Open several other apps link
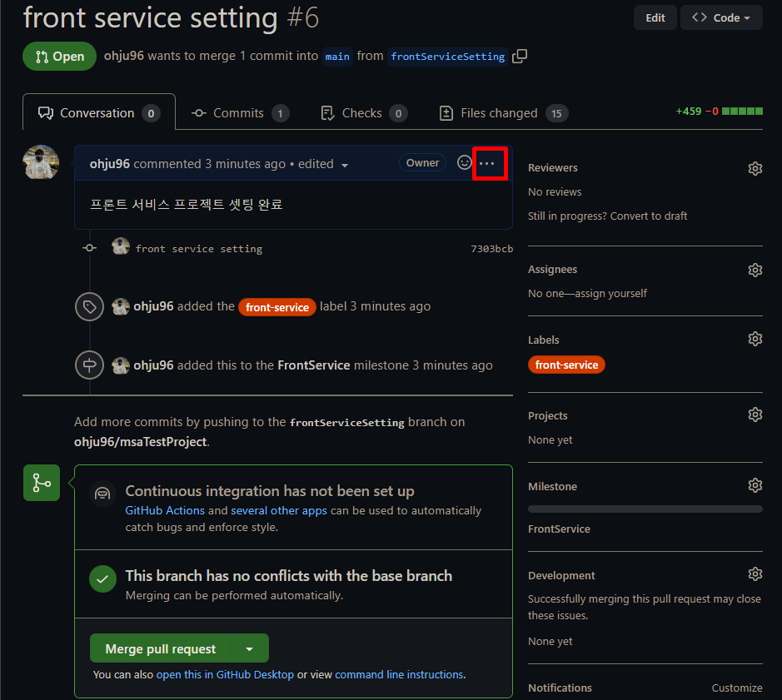This screenshot has height=700, width=782. tap(279, 510)
